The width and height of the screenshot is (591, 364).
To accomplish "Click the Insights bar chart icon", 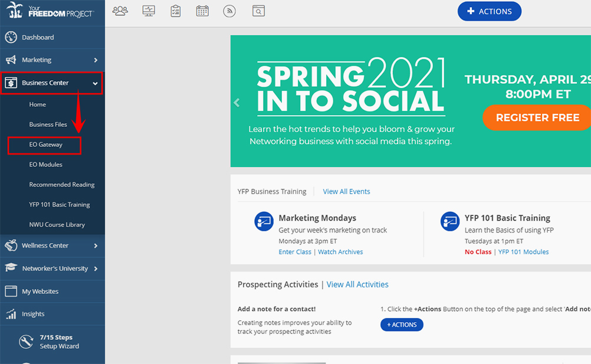I will click(11, 314).
